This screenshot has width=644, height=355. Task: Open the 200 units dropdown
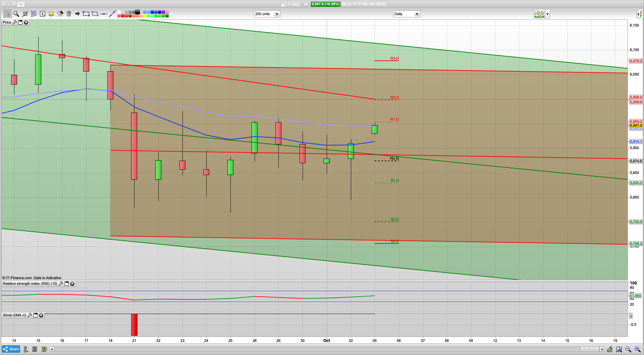276,14
